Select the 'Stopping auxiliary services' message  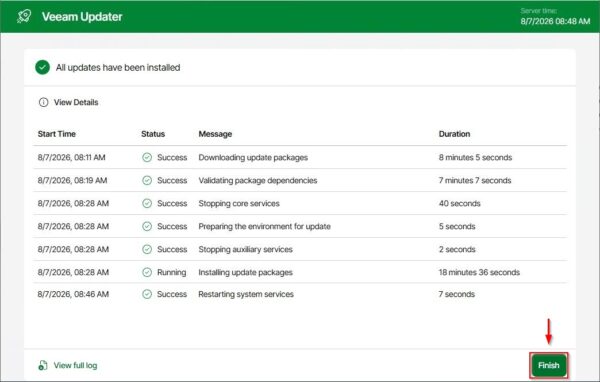245,249
